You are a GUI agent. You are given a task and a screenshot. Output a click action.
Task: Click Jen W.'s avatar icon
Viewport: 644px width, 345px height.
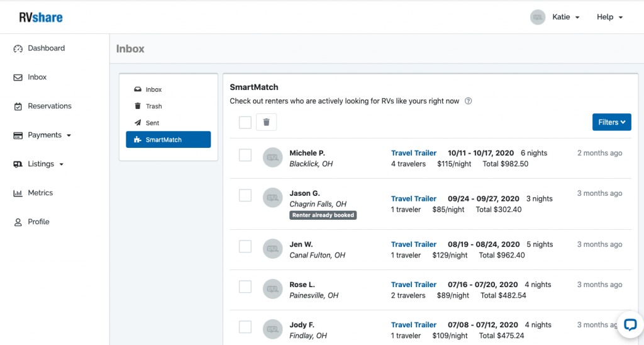tap(273, 249)
